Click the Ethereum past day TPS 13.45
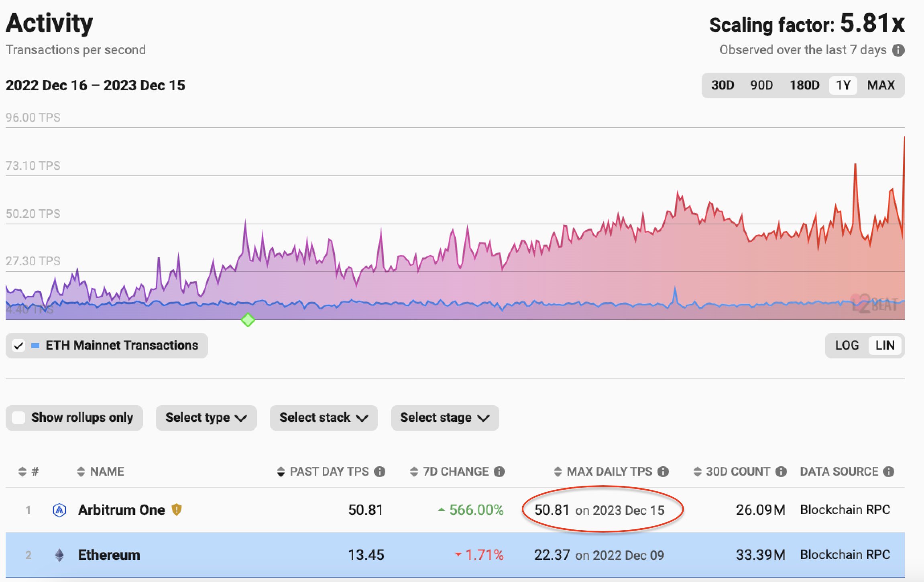924x582 pixels. tap(366, 555)
